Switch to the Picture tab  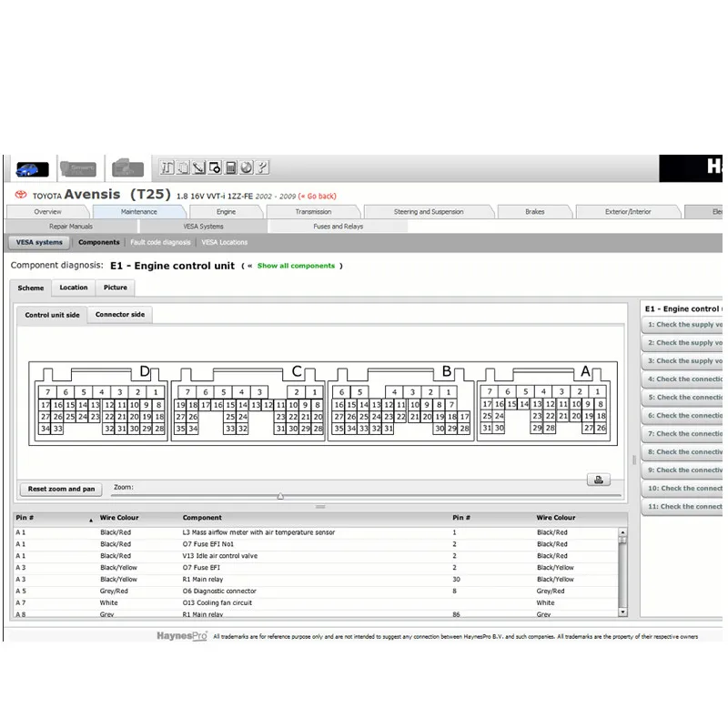[116, 288]
